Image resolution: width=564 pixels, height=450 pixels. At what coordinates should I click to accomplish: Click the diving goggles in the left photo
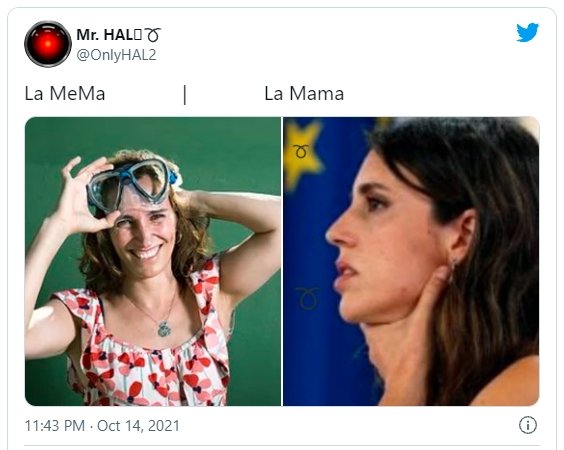(131, 185)
